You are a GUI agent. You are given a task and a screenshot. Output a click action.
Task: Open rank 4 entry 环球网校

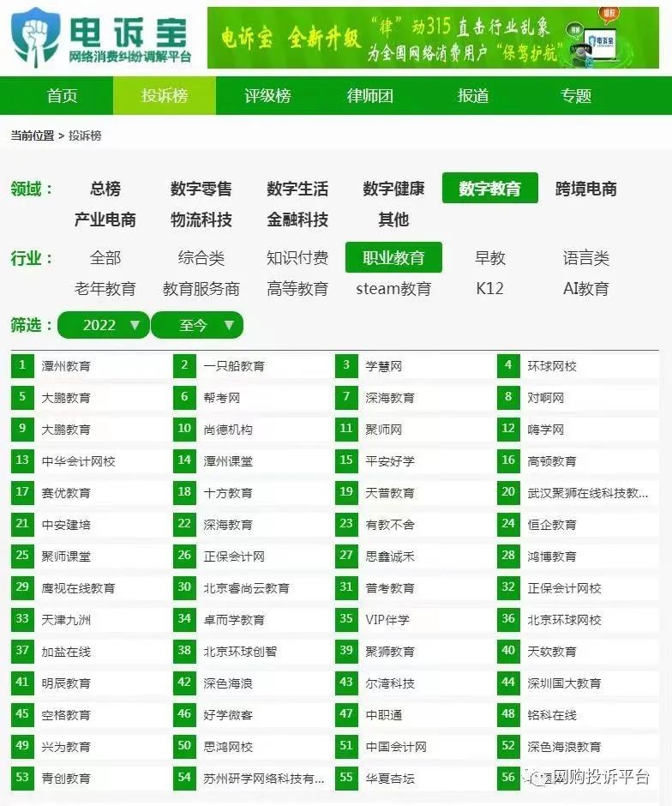click(x=552, y=366)
